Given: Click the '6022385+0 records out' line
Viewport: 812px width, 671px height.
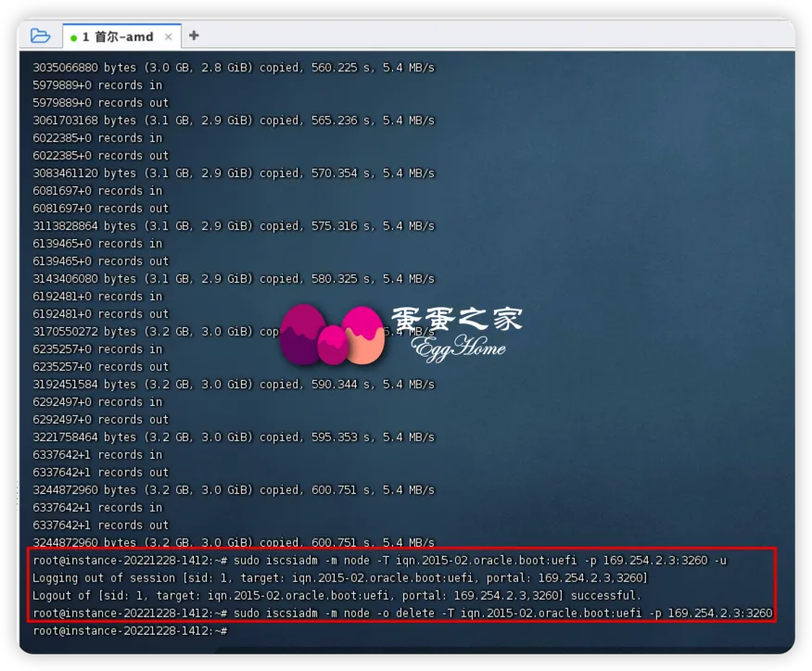Looking at the screenshot, I should [100, 156].
